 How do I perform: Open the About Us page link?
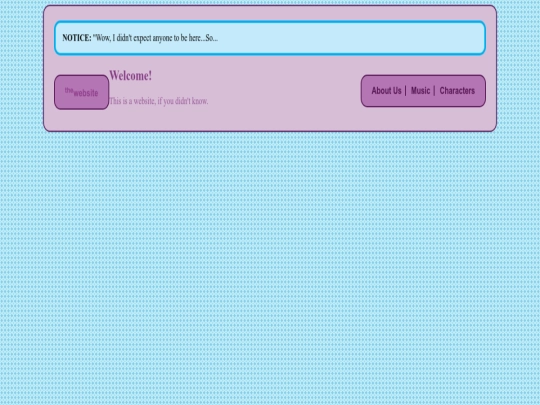click(x=386, y=91)
